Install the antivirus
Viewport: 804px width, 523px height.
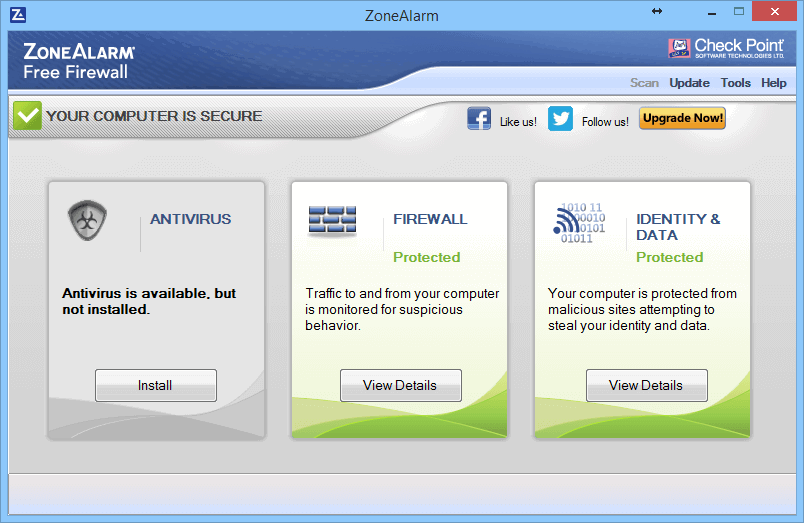156,386
